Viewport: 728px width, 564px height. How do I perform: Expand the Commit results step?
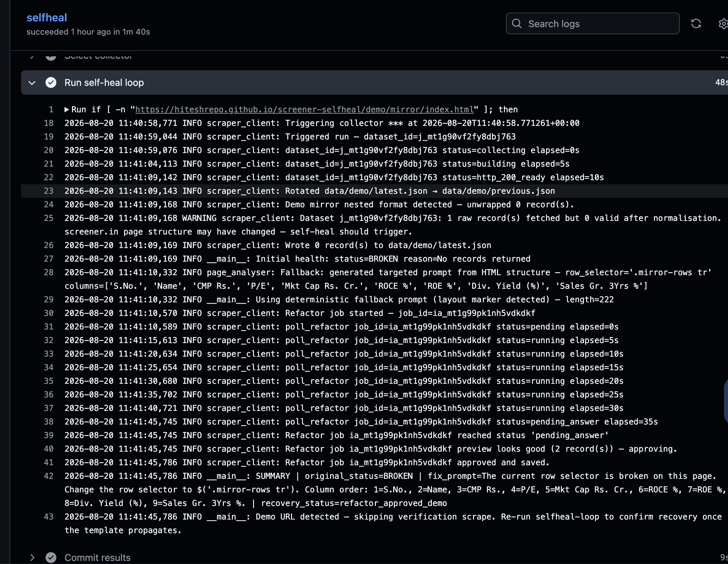click(x=32, y=557)
